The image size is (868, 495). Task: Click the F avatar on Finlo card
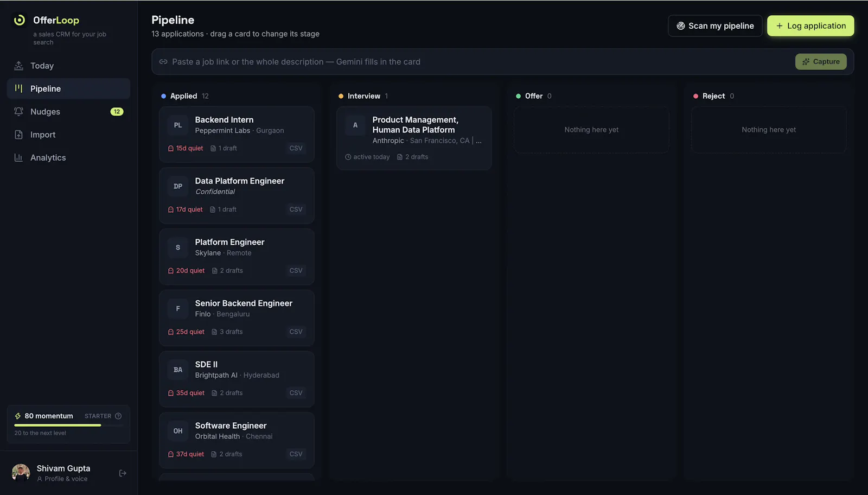178,308
